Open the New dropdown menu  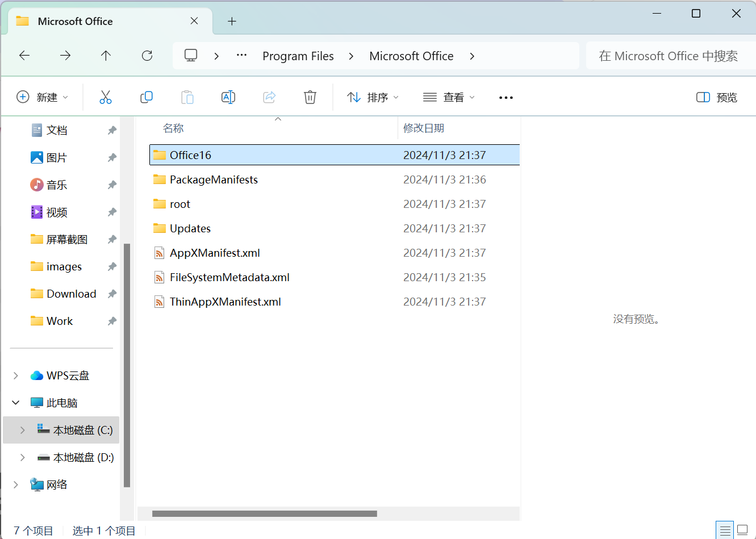click(x=43, y=97)
